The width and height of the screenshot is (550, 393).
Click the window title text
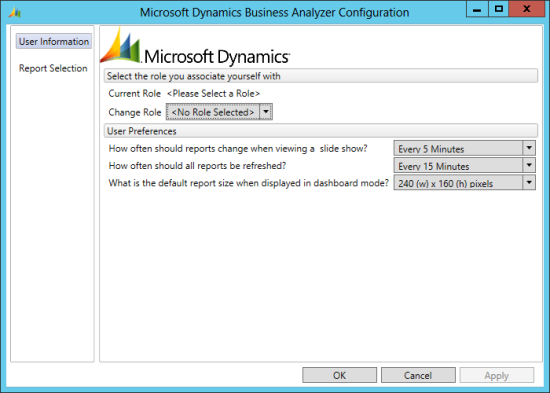click(x=275, y=12)
